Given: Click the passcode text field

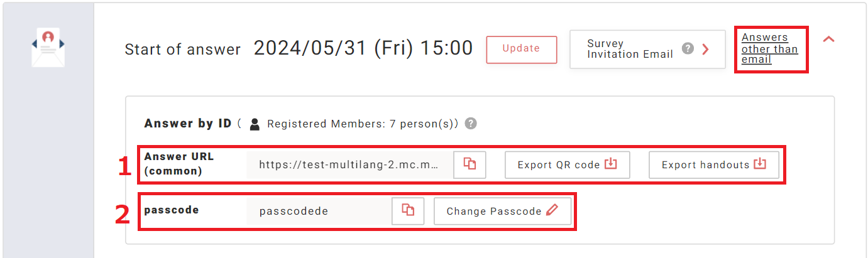Looking at the screenshot, I should [317, 212].
